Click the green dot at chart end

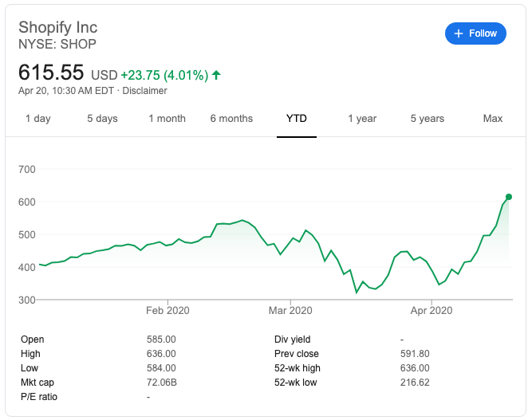[509, 197]
